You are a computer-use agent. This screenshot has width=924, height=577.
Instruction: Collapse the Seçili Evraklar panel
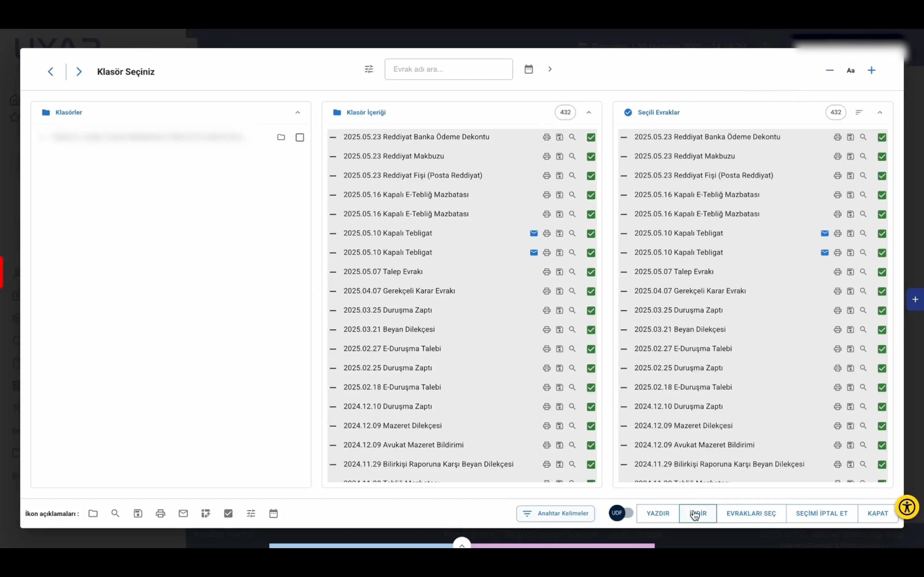(x=880, y=112)
